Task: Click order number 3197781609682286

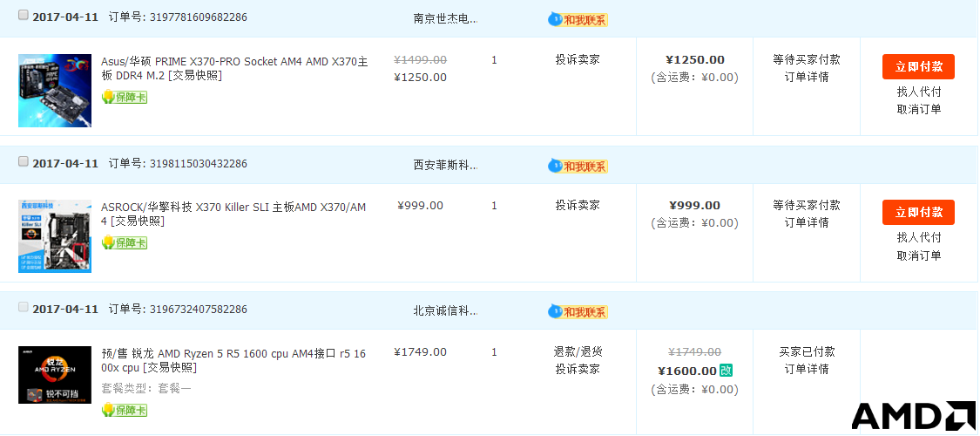Action: tap(198, 17)
